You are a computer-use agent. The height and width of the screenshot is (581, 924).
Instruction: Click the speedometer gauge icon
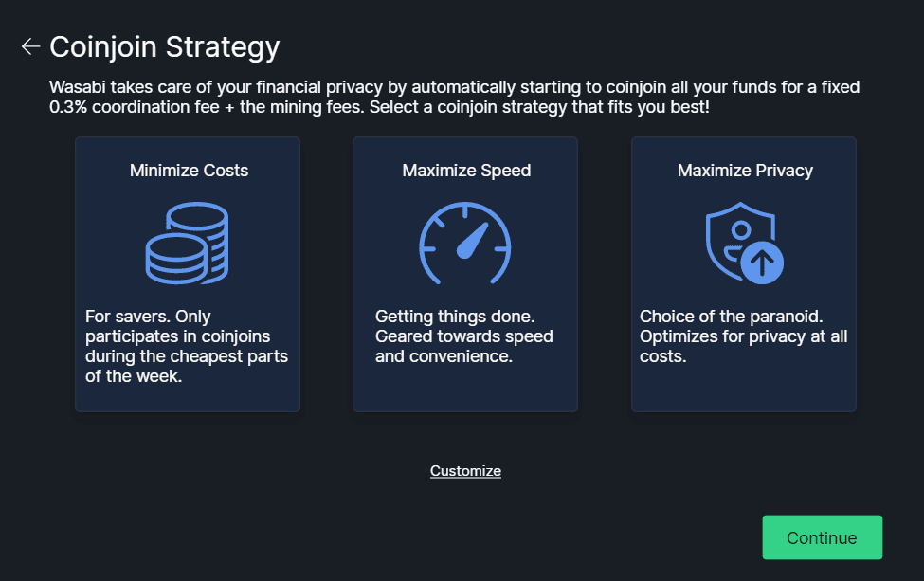tap(465, 244)
